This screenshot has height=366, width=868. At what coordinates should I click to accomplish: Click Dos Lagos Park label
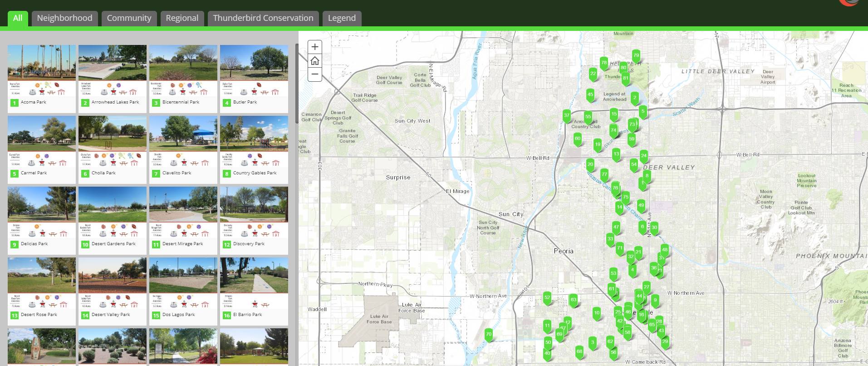click(x=178, y=315)
